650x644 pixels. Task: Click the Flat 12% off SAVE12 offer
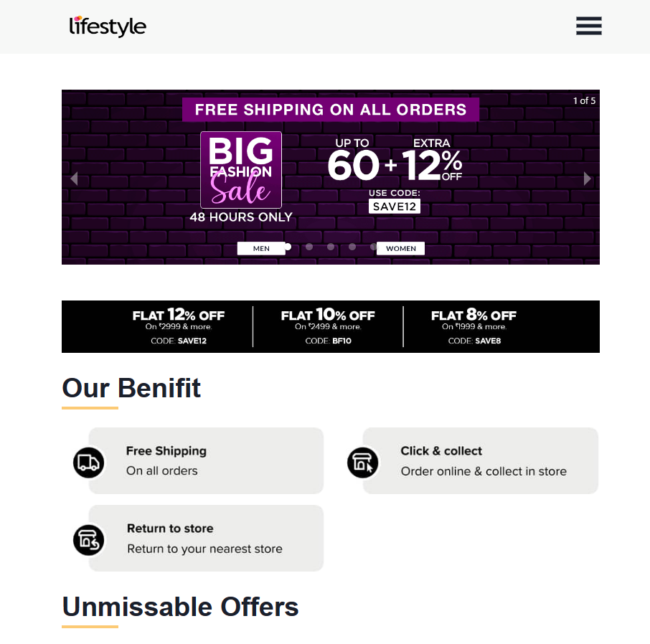coord(178,326)
